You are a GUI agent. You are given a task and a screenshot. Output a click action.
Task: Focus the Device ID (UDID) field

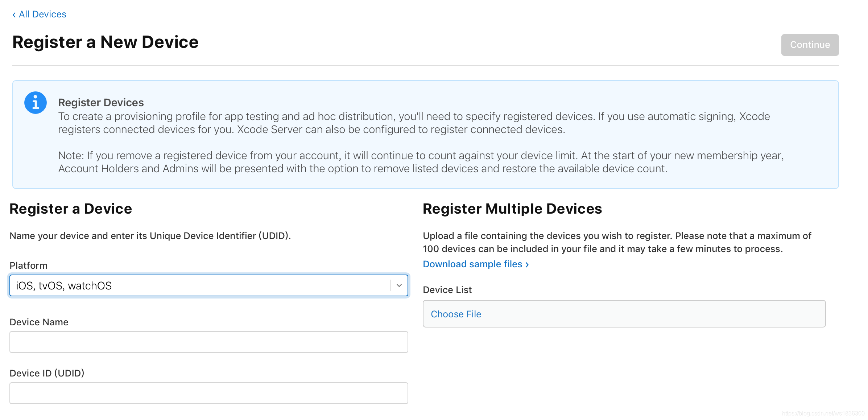208,393
